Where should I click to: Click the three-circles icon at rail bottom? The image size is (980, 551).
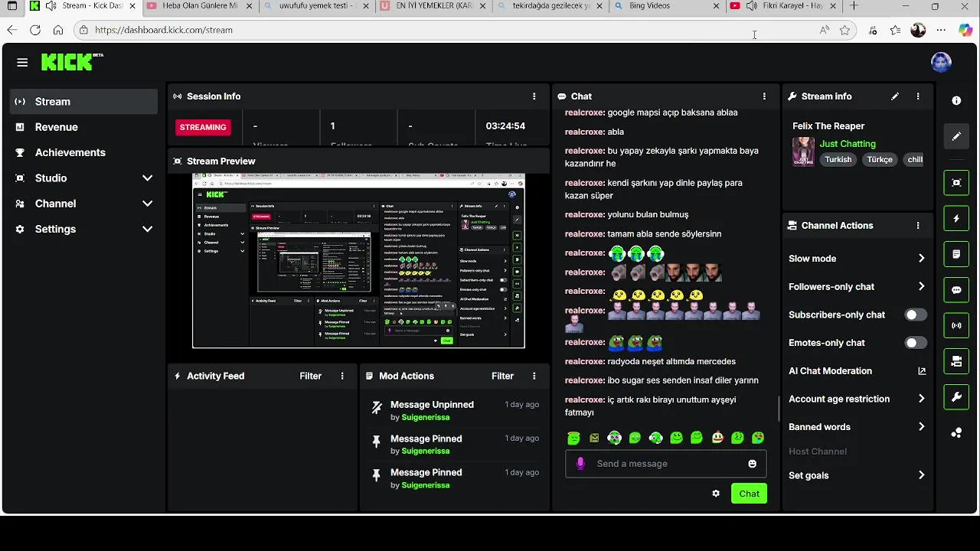[x=956, y=433]
